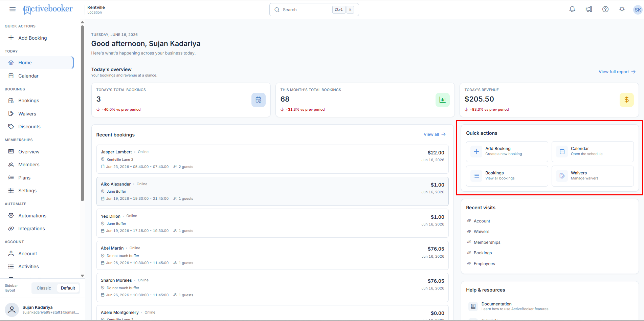Click the ActiveBooker logo
Viewport: 644px width, 321px height.
[x=48, y=9]
